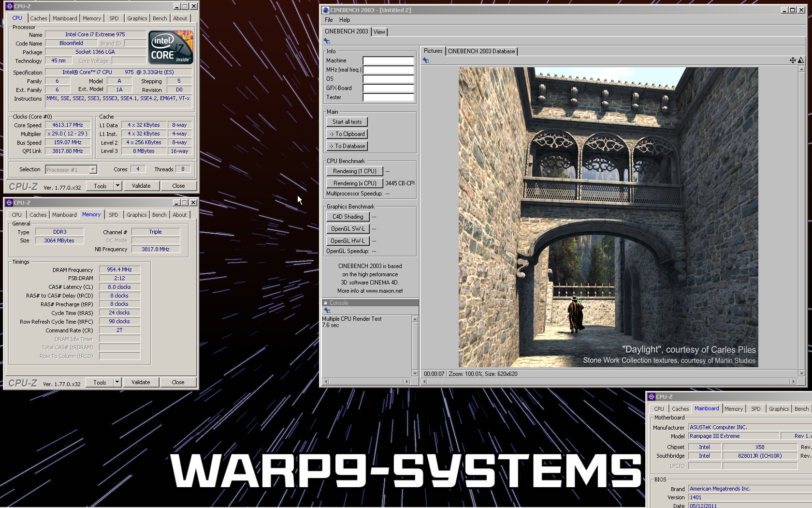This screenshot has width=812, height=508.
Task: Run Rendering (1 CPU) benchmark
Action: [354, 171]
